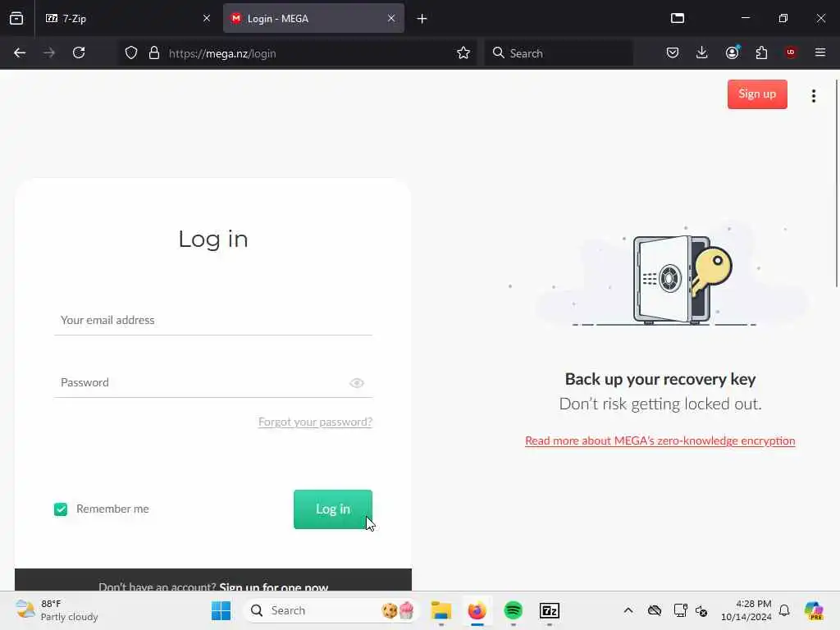Bookmark this page with the star icon
The width and height of the screenshot is (840, 630).
point(463,53)
